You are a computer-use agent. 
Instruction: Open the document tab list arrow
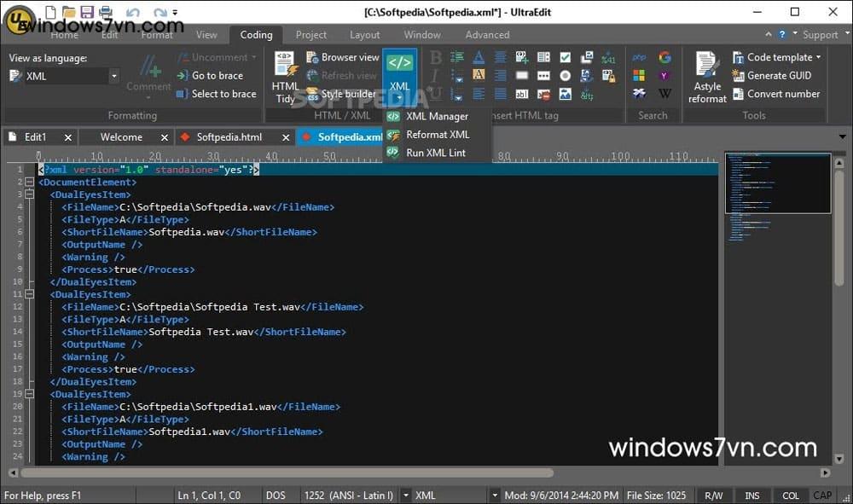pos(842,137)
